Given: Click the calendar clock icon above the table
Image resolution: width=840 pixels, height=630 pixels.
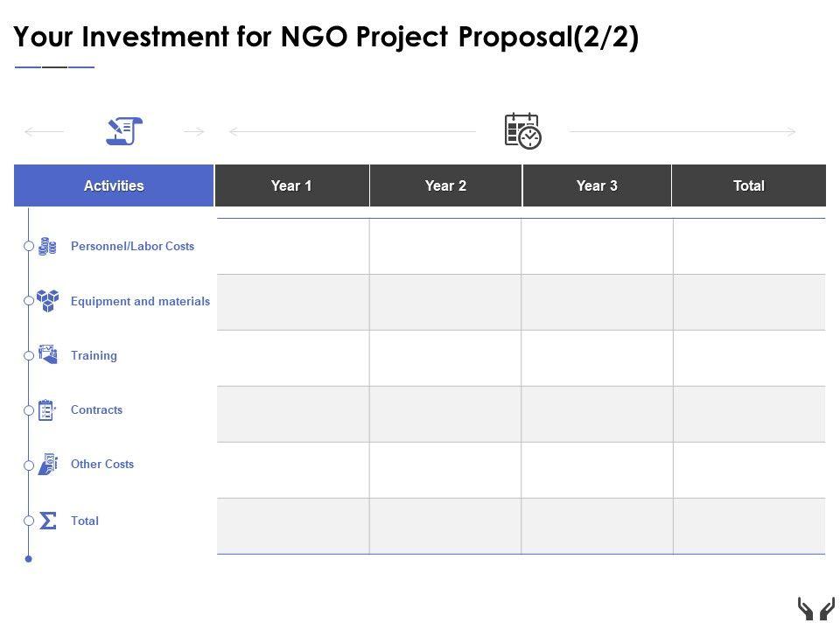Looking at the screenshot, I should tap(523, 131).
